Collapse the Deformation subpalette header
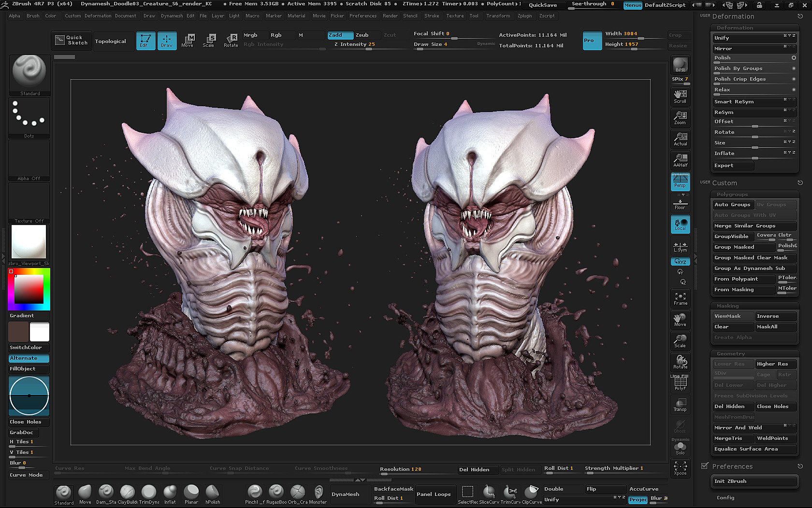This screenshot has height=508, width=812. coord(735,28)
